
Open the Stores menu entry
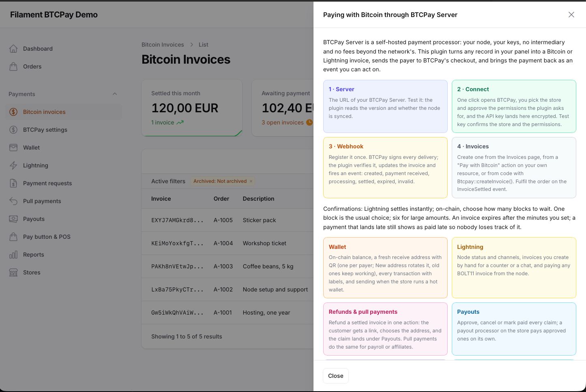pyautogui.click(x=63, y=272)
